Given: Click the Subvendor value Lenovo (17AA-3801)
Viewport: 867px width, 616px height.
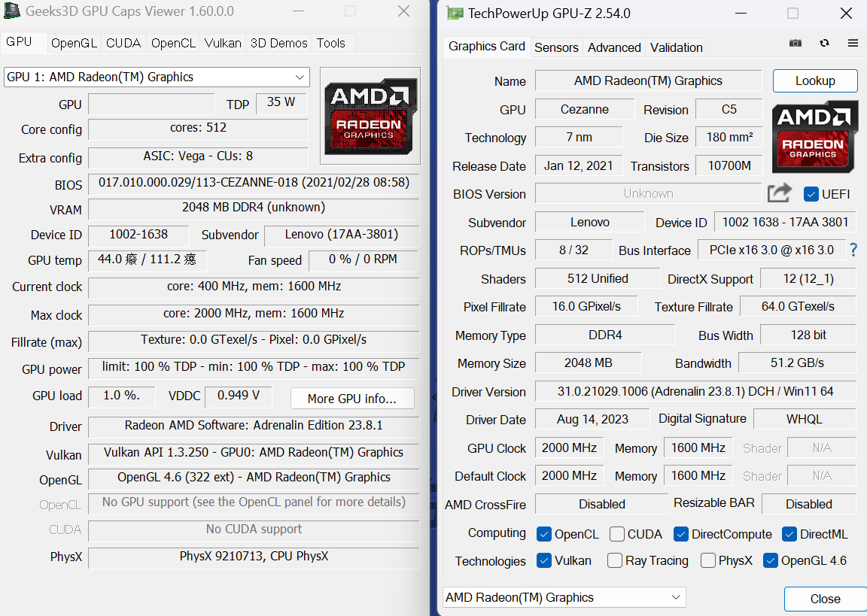Looking at the screenshot, I should point(342,235).
